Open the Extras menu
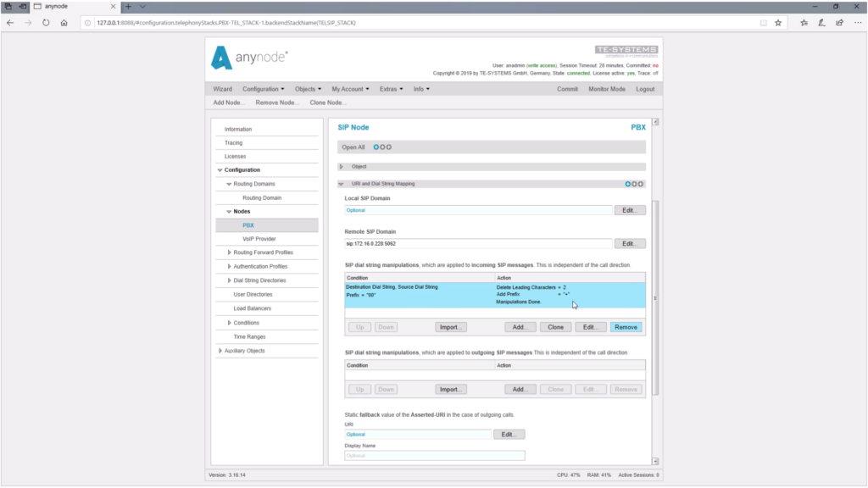The width and height of the screenshot is (868, 488). [391, 89]
